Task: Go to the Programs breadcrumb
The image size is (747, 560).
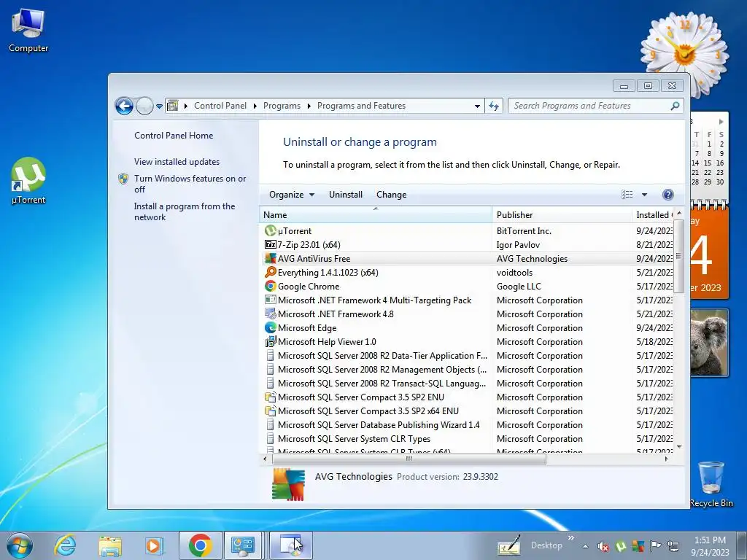Action: [x=282, y=106]
